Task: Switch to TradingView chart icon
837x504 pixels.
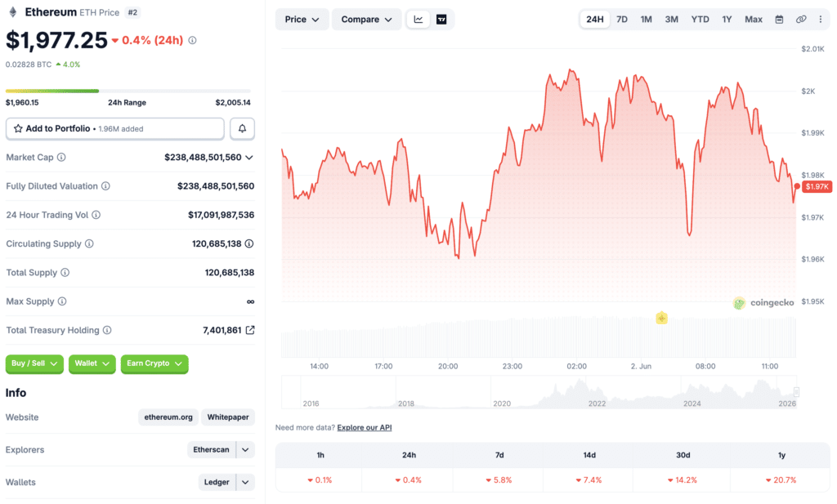Action: pos(441,20)
